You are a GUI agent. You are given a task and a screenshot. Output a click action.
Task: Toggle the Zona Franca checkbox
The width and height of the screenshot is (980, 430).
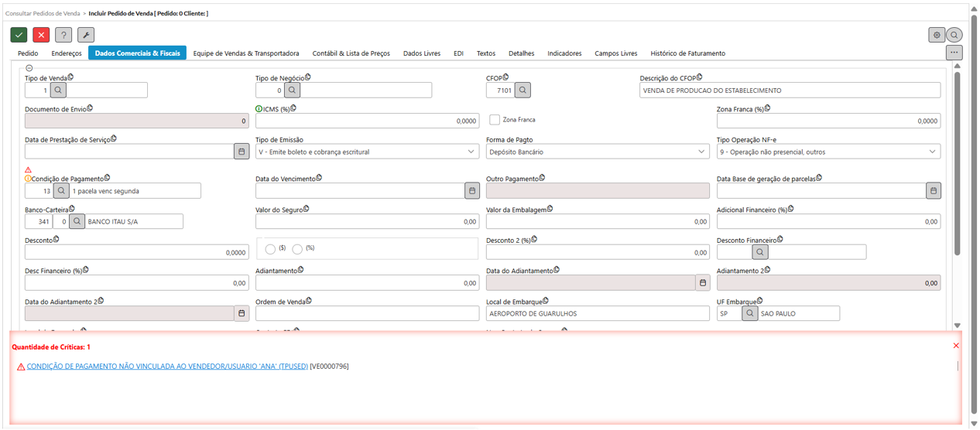495,120
